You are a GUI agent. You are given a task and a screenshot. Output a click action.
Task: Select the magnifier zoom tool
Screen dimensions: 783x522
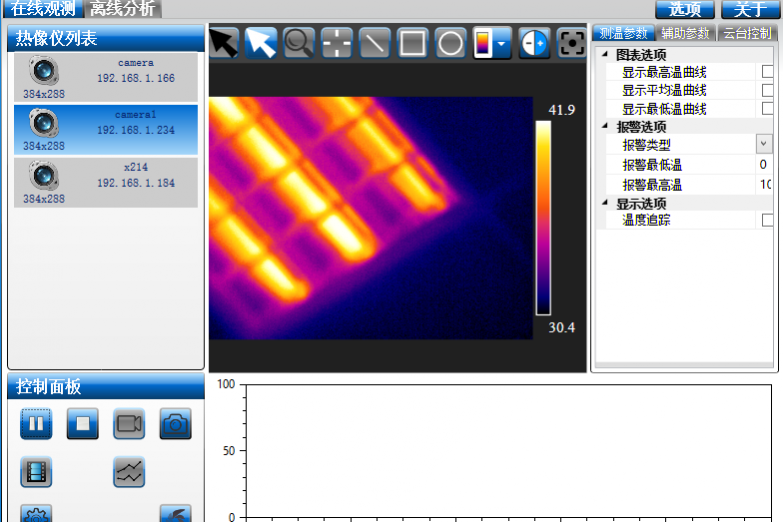coord(298,43)
